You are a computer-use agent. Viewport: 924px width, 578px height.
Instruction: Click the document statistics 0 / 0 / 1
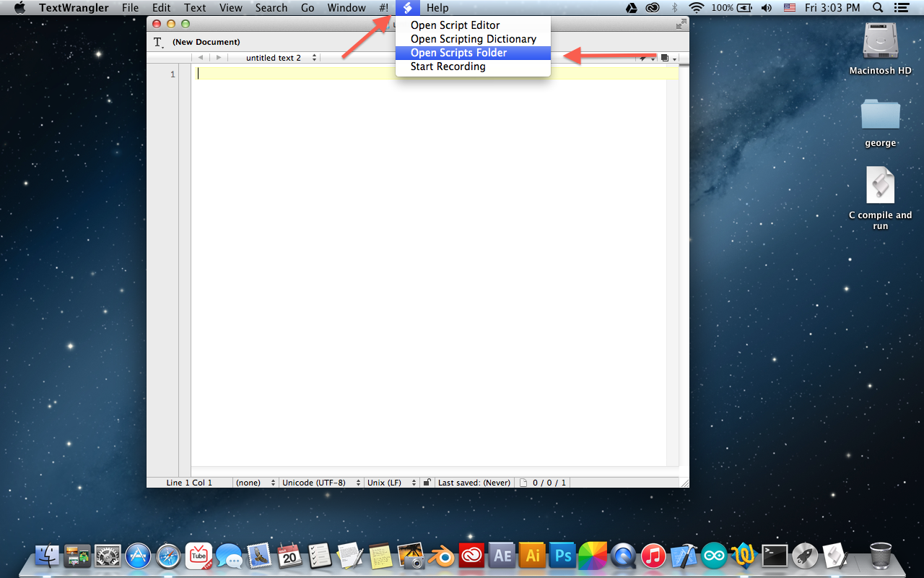coord(544,483)
